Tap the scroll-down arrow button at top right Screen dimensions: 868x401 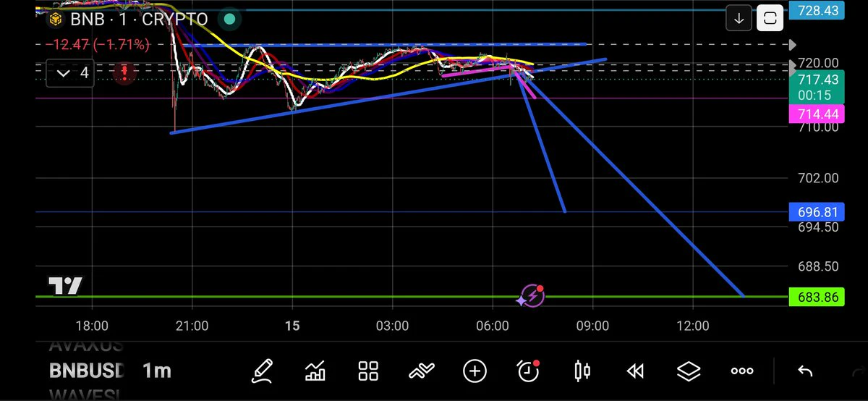coord(739,19)
